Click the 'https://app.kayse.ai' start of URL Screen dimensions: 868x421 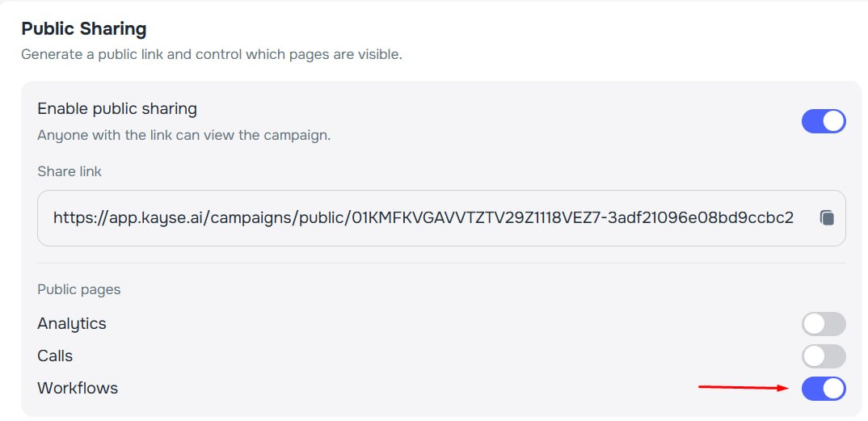[x=129, y=218]
